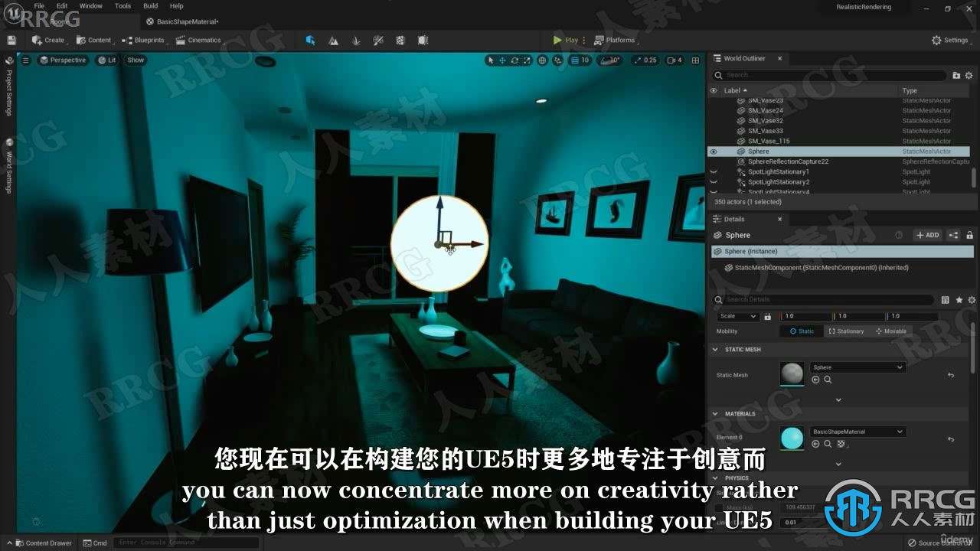The width and height of the screenshot is (980, 551).
Task: Create new folder in World Outliner
Action: 956,75
